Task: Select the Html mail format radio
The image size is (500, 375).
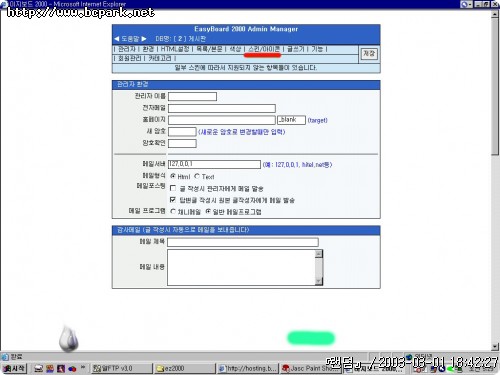Action: coord(173,176)
